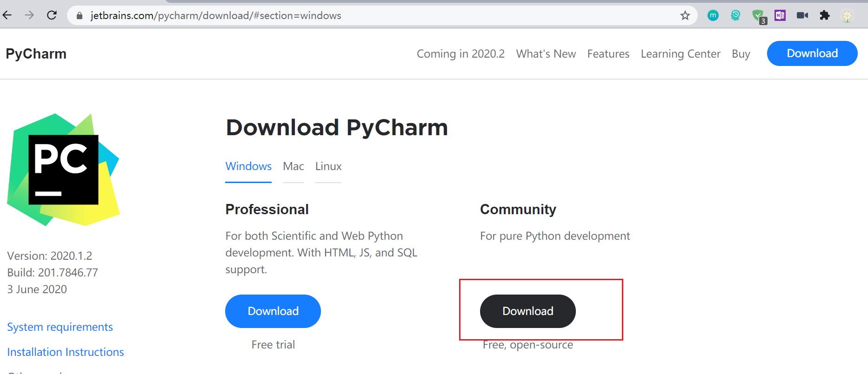Screen dimensions: 868x374
Task: Open the video camera extension
Action: tap(802, 15)
